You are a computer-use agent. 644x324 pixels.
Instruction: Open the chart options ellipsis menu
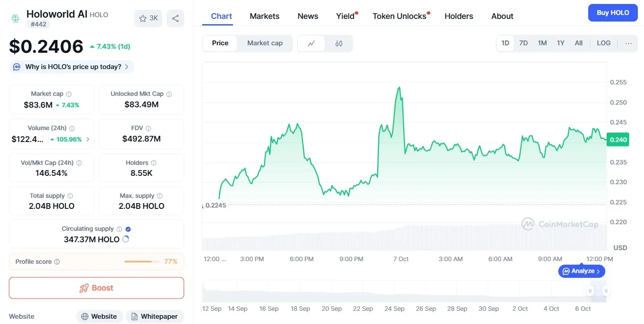[629, 43]
